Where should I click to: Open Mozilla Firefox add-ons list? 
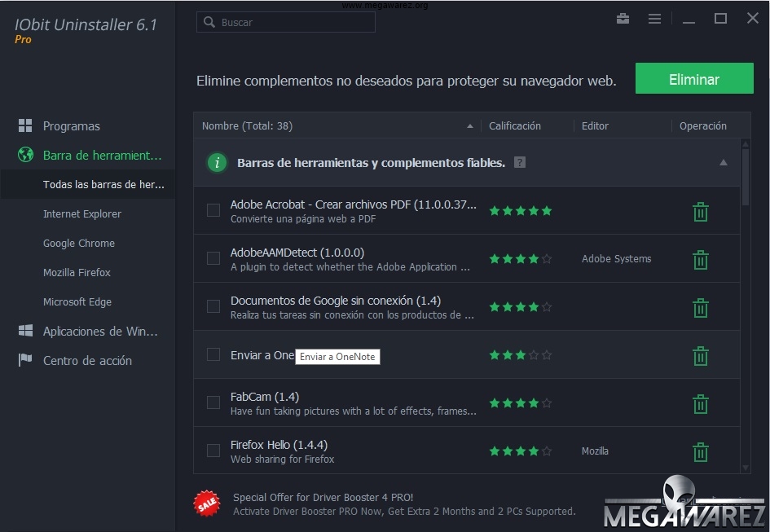pos(77,273)
